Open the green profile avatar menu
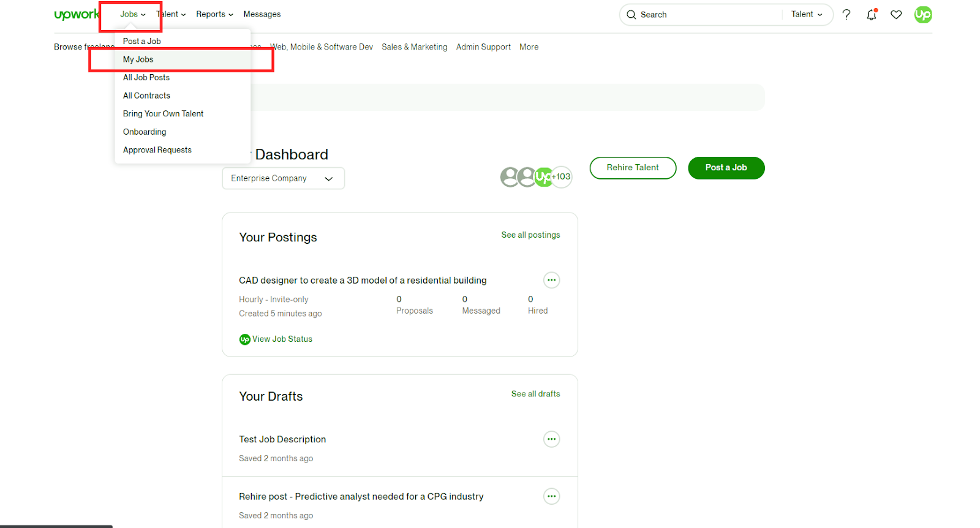 pos(922,15)
